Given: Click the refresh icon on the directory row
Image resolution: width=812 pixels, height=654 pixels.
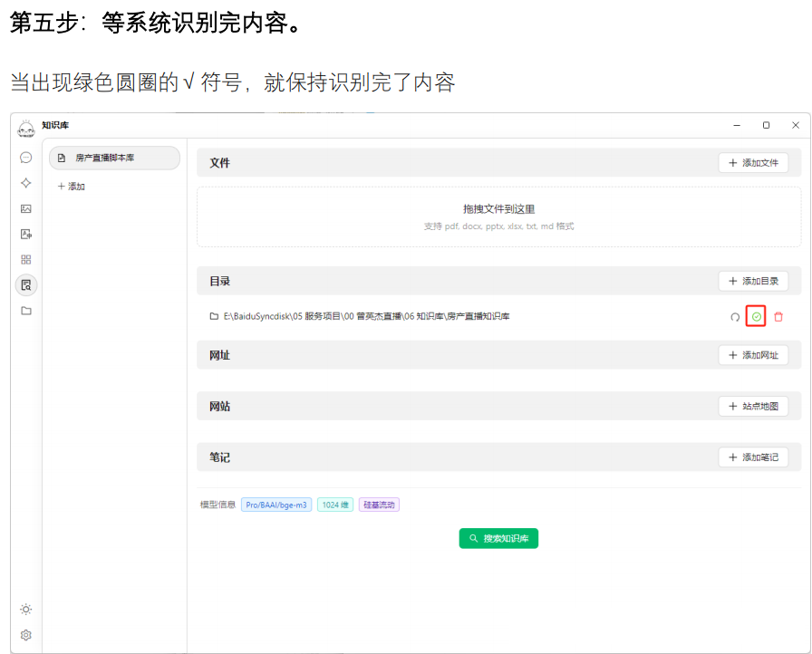Looking at the screenshot, I should point(733,317).
